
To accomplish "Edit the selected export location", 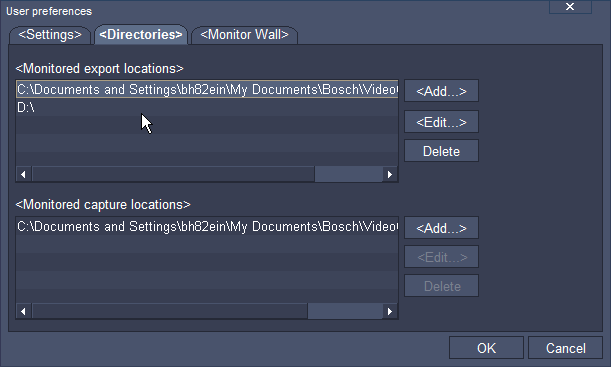I will tap(441, 122).
